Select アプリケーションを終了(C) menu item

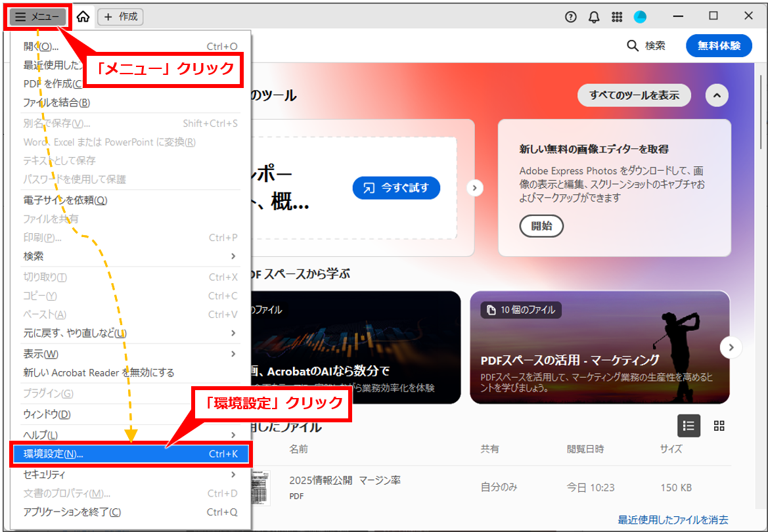tap(130, 512)
